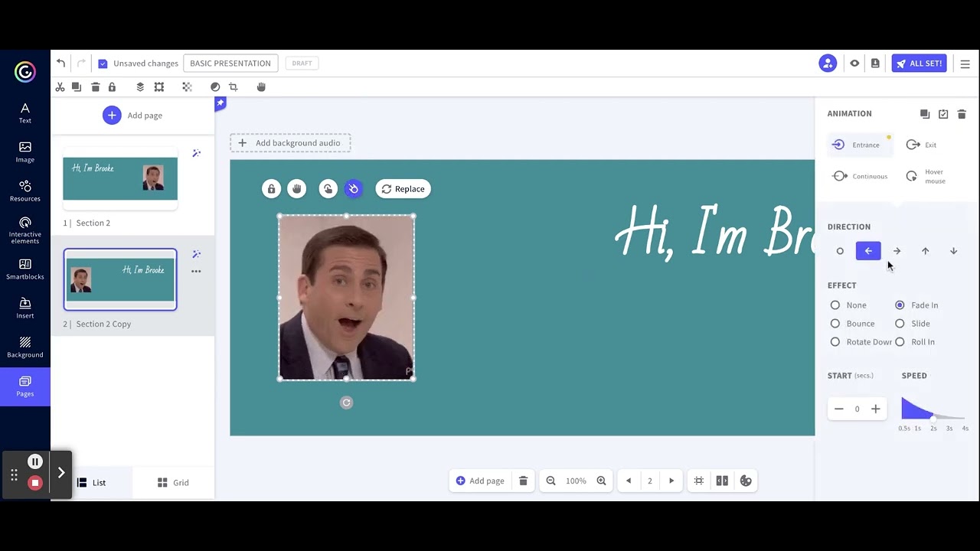The image size is (980, 551).
Task: Open the Image panel in sidebar
Action: (x=25, y=152)
